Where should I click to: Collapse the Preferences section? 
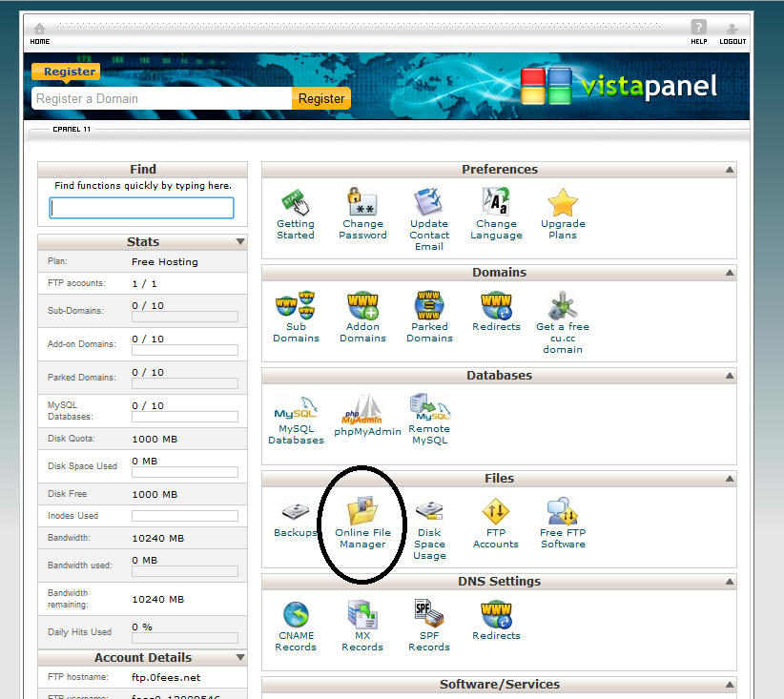730,170
